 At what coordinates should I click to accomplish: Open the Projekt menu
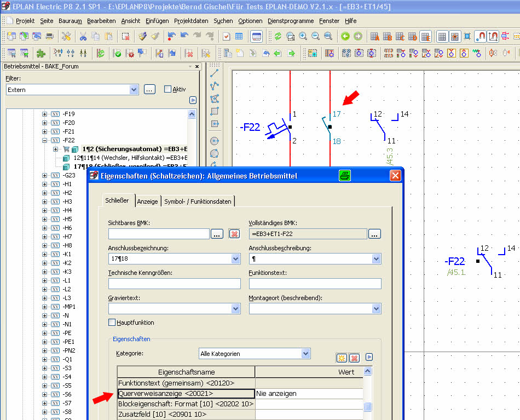[x=25, y=21]
